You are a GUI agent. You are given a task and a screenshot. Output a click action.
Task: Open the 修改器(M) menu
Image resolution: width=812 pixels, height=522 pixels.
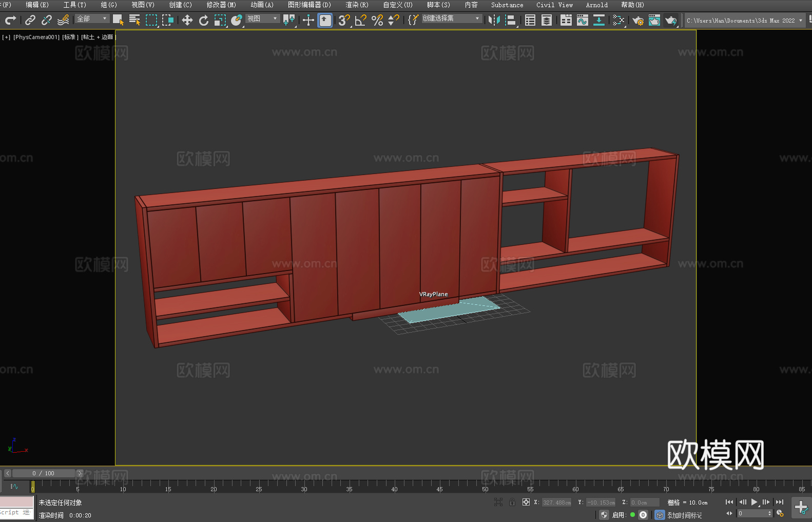[221, 5]
